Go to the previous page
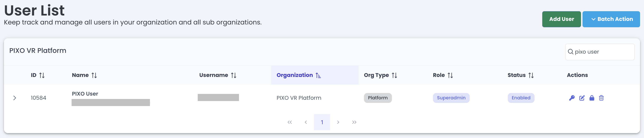This screenshot has height=138, width=644. click(x=306, y=122)
